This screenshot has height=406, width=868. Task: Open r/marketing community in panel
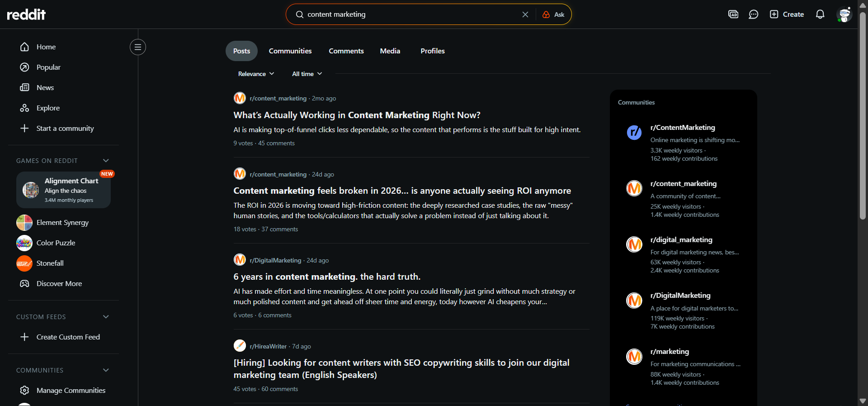pos(670,352)
